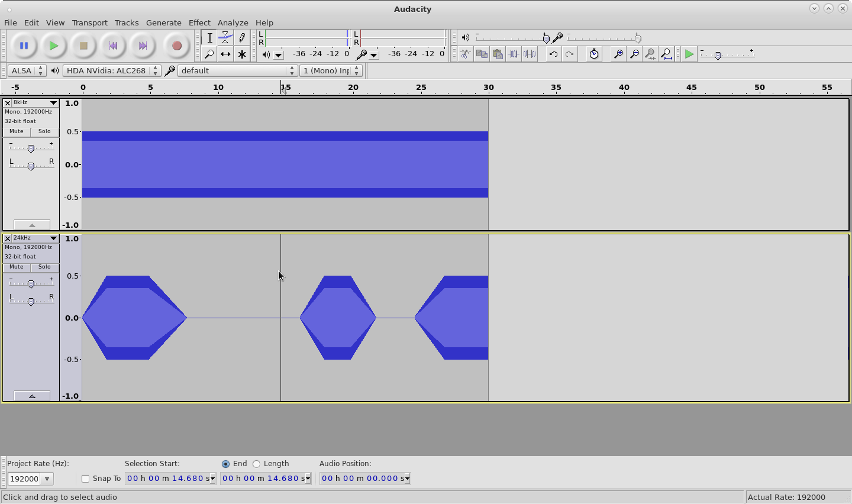Select the Length radio button
This screenshot has width=852, height=504.
coord(256,464)
